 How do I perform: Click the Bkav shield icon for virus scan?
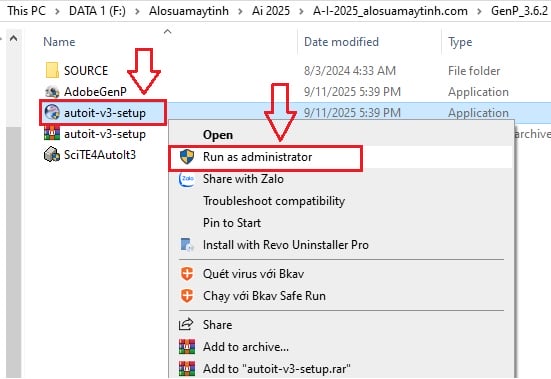click(187, 274)
